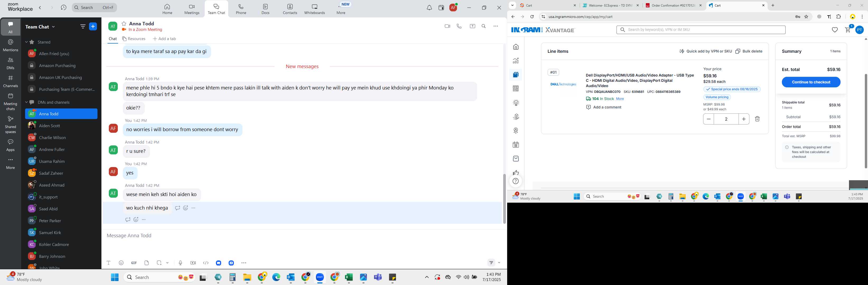Screen dimensions: 868x285
Task: Open Excel from the Windows taskbar
Action: click(348, 277)
